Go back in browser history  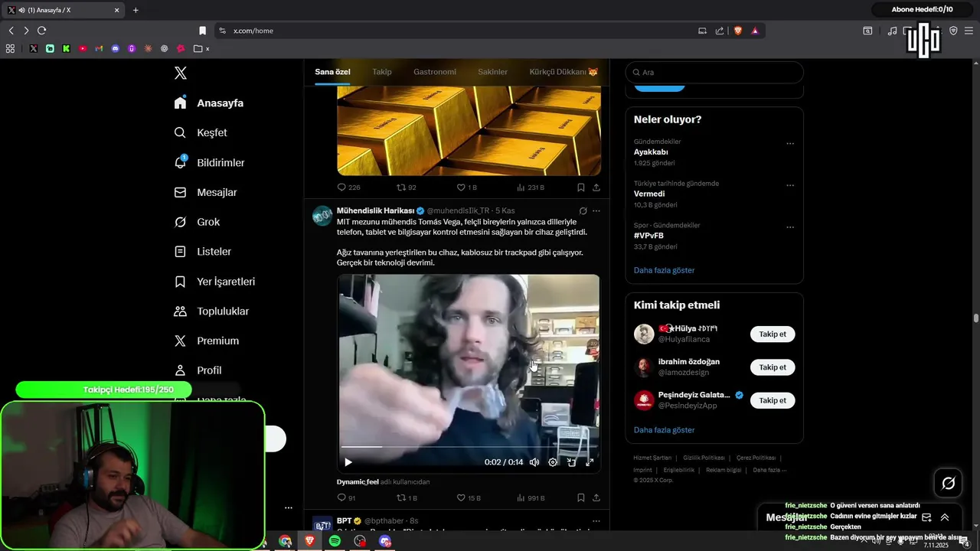[11, 31]
